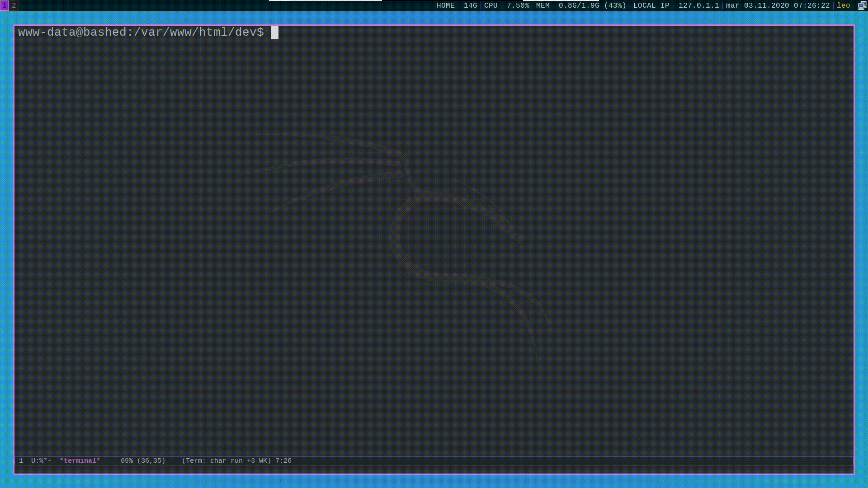Screen dimensions: 868x488
Task: Open the network tray icon
Action: coord(862,5)
